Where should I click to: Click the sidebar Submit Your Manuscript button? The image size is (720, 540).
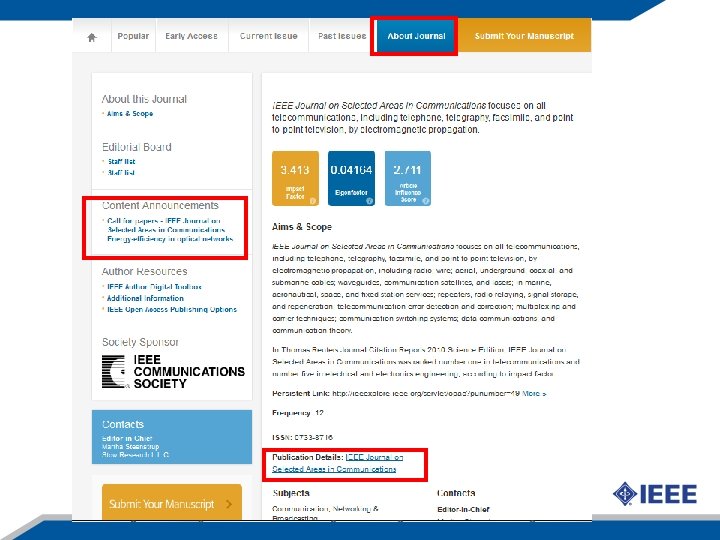point(172,502)
